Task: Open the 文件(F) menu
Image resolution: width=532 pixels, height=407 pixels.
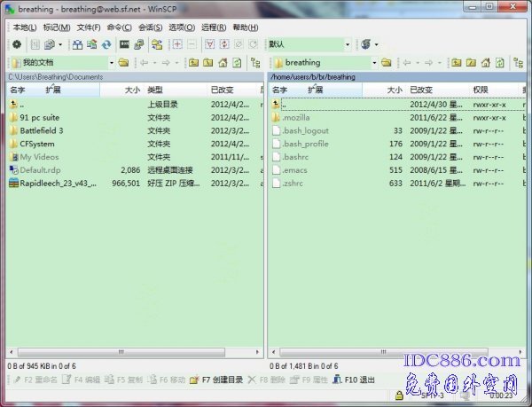Action: pos(89,27)
